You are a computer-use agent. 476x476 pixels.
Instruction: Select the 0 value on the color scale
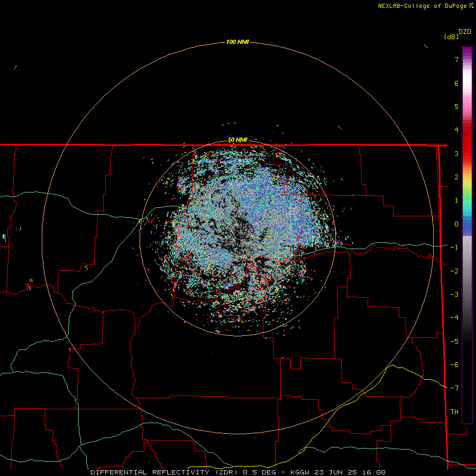456,224
